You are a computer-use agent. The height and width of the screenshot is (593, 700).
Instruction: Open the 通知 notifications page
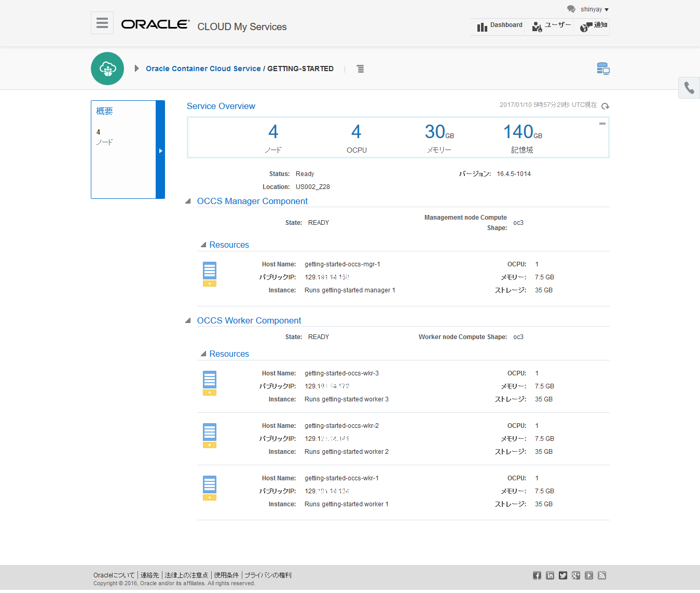pos(593,26)
